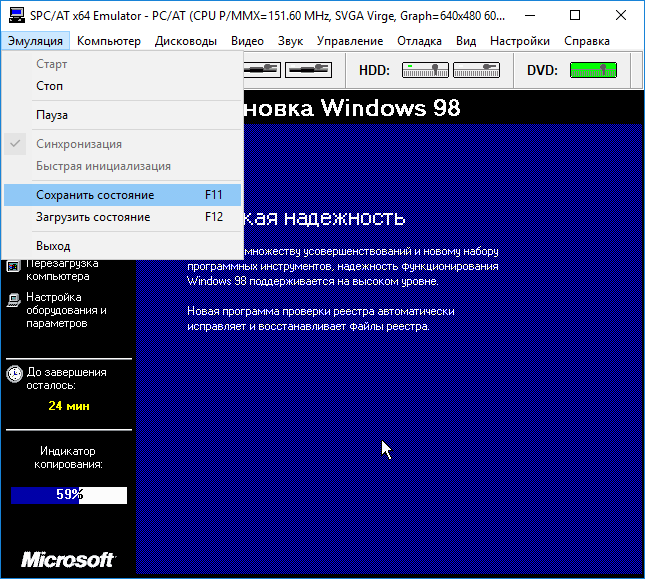645x579 pixels.
Task: Click Быстрая инициализация menu entry
Action: pos(122,166)
